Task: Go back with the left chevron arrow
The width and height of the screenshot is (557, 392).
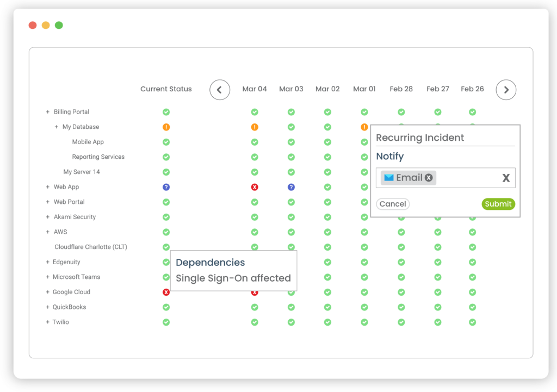Action: (x=220, y=90)
